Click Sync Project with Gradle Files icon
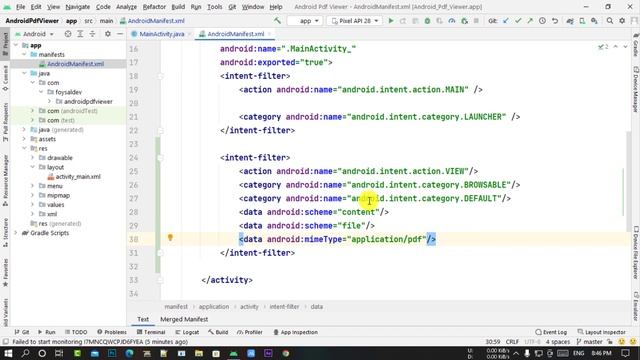The height and width of the screenshot is (360, 640). [570, 21]
